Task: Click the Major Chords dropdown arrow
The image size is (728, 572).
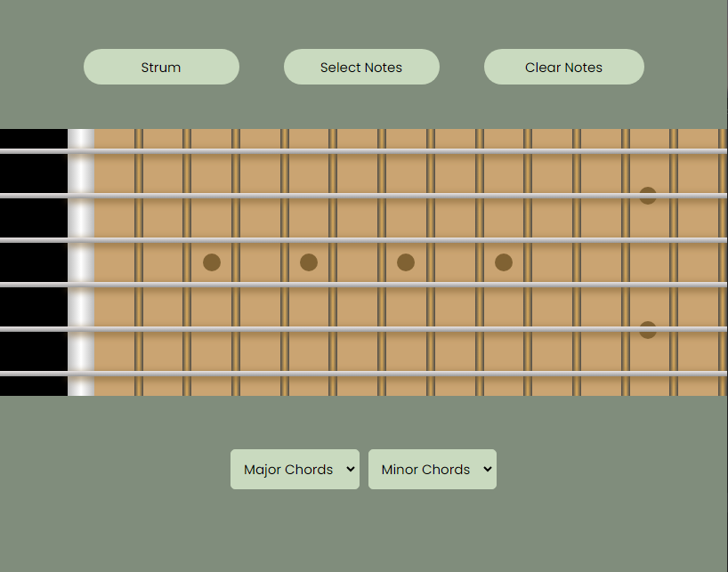Action: click(x=351, y=469)
